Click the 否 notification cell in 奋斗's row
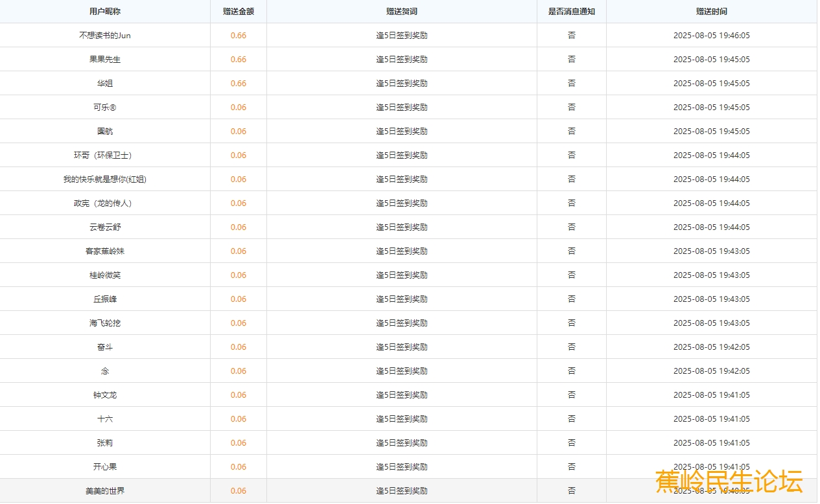The height and width of the screenshot is (504, 820). (x=571, y=347)
